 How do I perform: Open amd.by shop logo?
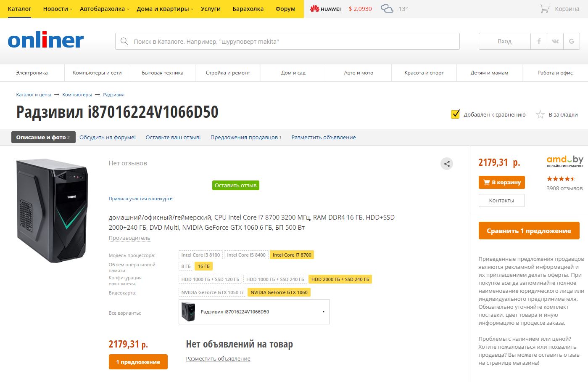pos(565,162)
